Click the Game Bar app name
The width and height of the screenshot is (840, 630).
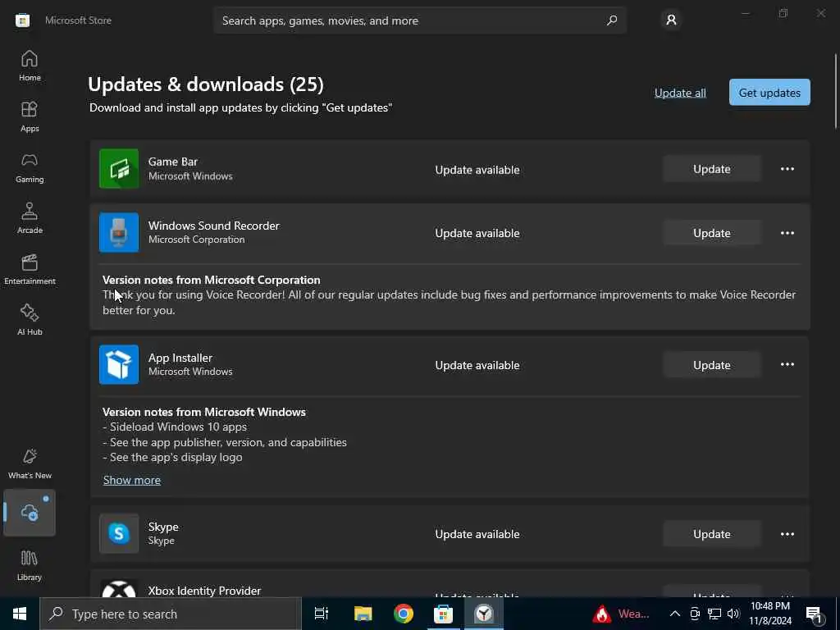coord(172,162)
